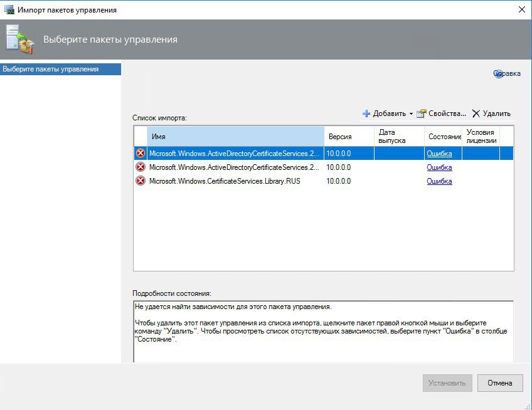532x410 pixels.
Task: Click the Добавить plus icon
Action: 366,113
